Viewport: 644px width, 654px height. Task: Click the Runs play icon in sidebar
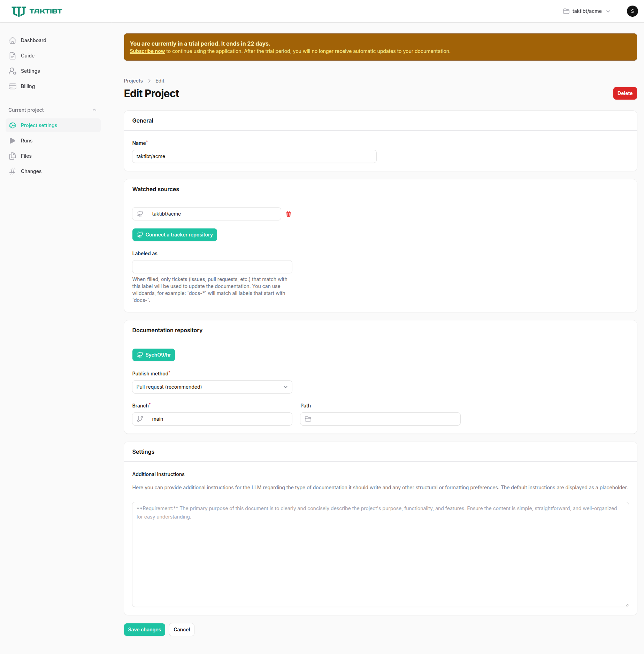(x=13, y=141)
